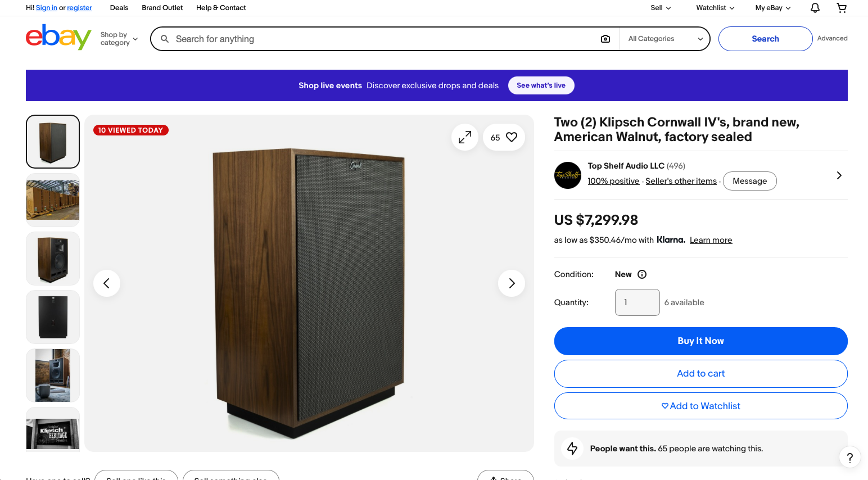Expand the All Categories dropdown
Screen dimensions: 868x480
665,39
